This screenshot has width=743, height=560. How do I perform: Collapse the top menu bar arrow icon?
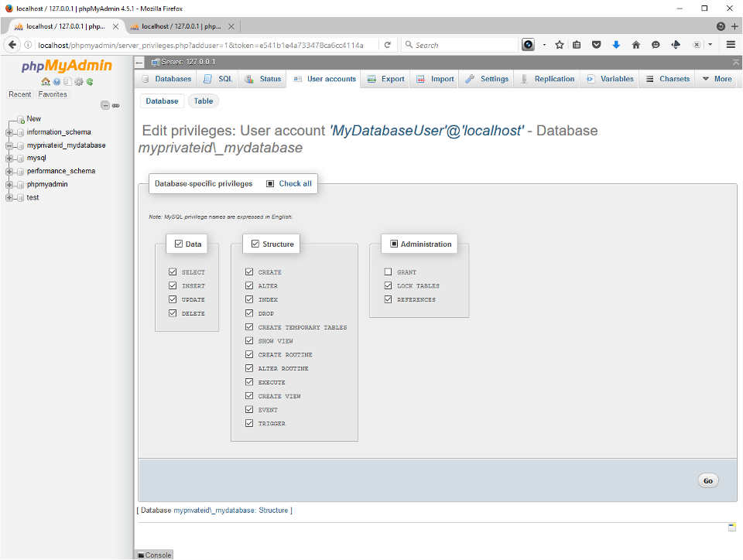tap(735, 62)
